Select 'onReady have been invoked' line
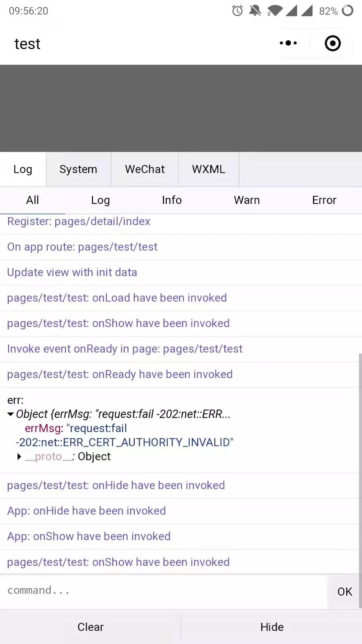This screenshot has width=362, height=644. (181, 375)
